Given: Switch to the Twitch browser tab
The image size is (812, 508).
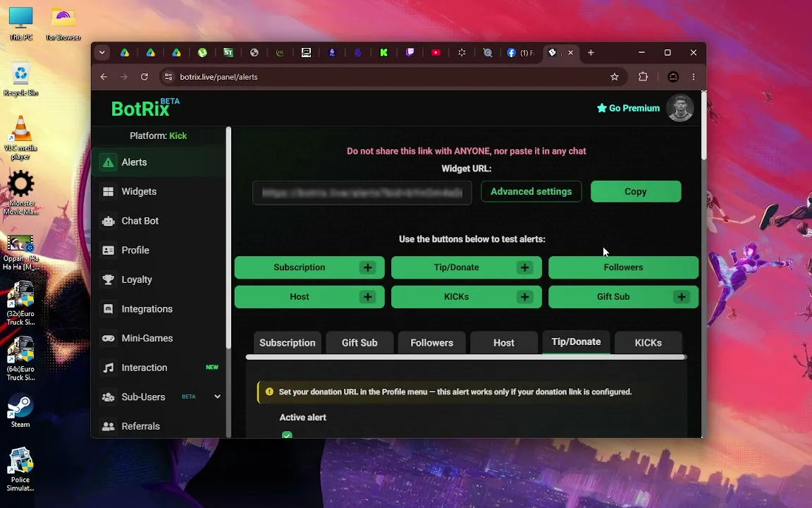Looking at the screenshot, I should coord(410,52).
